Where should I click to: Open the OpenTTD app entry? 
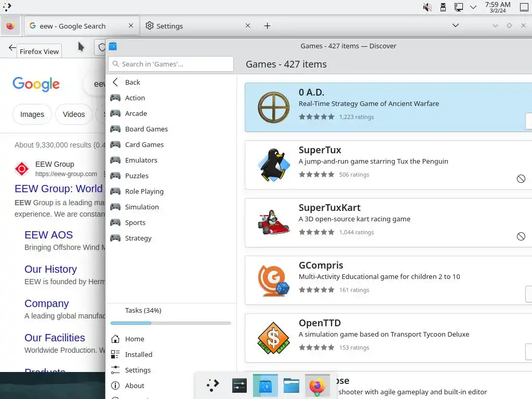(x=389, y=338)
